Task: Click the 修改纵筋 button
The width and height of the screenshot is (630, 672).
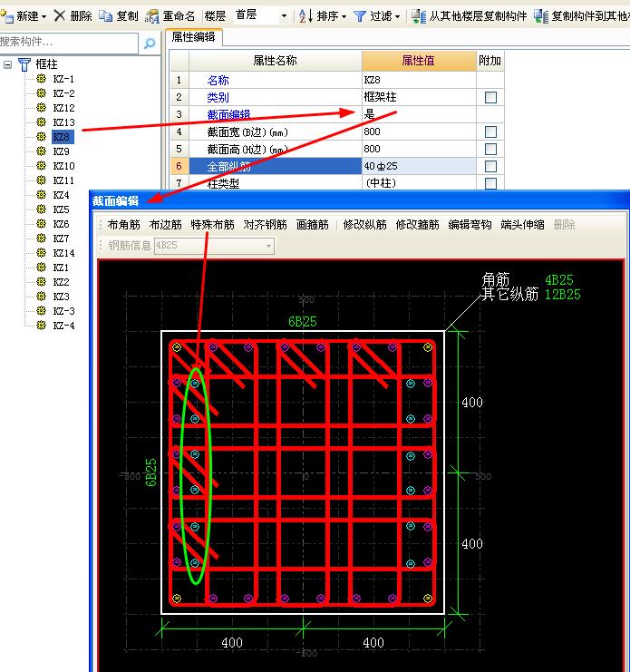Action: pos(365,225)
